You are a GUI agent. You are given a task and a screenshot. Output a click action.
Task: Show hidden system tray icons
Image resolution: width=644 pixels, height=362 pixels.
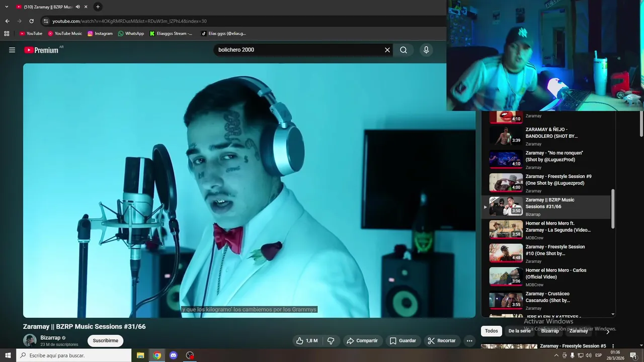click(556, 355)
